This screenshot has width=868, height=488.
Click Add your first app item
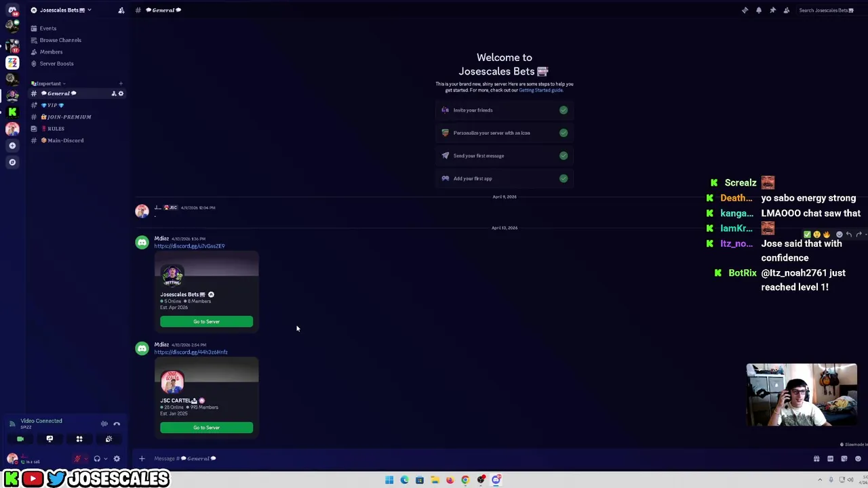coord(505,178)
